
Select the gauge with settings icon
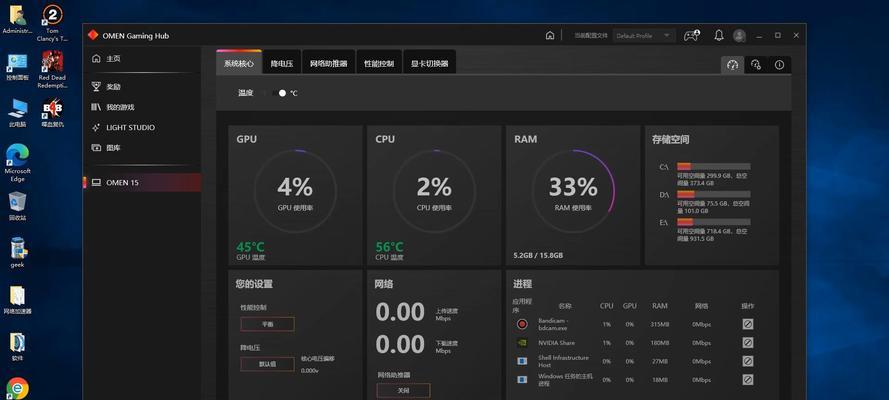tap(756, 65)
